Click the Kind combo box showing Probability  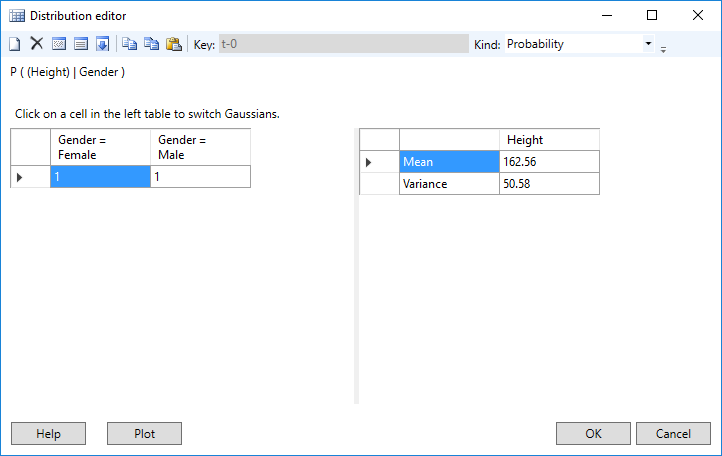[x=573, y=44]
